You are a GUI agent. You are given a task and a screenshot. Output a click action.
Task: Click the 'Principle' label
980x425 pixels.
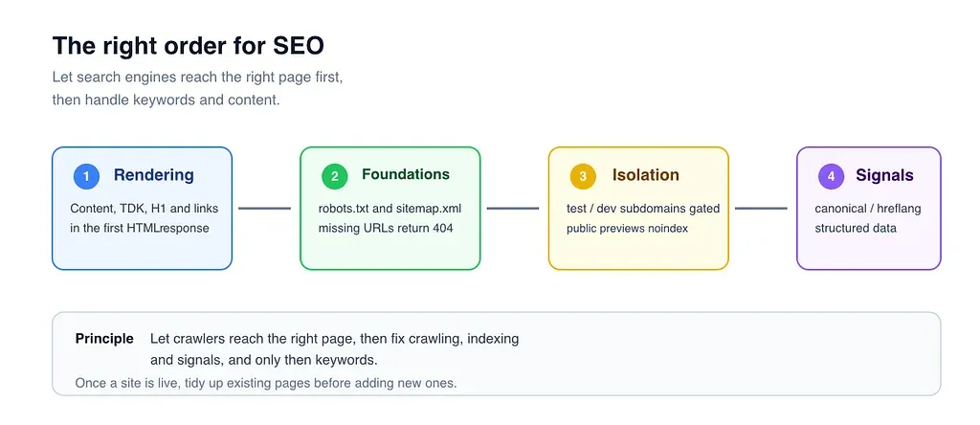click(104, 339)
